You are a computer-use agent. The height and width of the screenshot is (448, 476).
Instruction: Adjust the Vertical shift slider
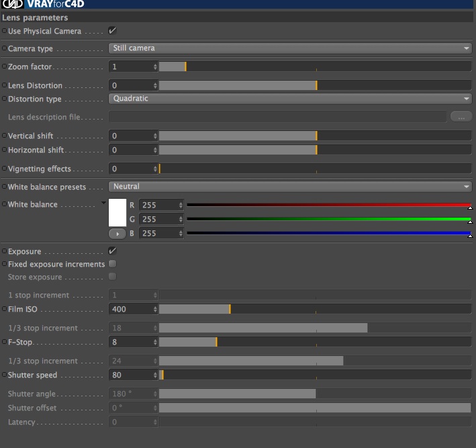pos(315,136)
